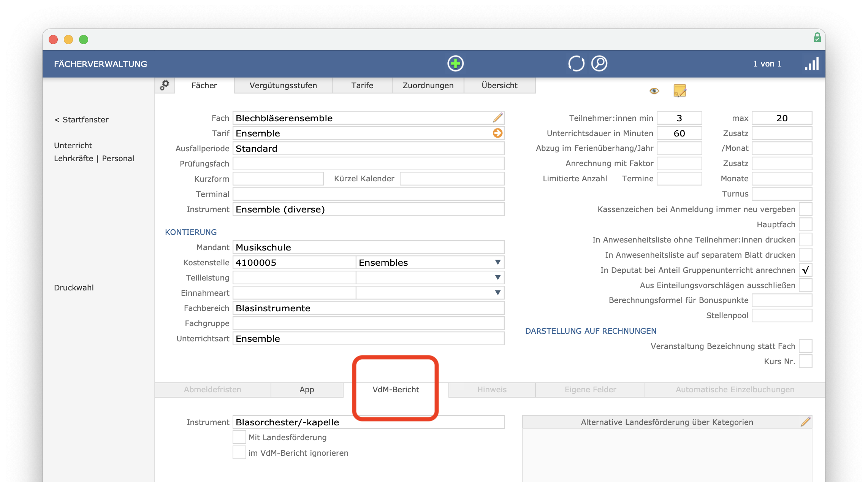This screenshot has height=482, width=868.
Task: Open the magnifier search icon
Action: pos(599,63)
